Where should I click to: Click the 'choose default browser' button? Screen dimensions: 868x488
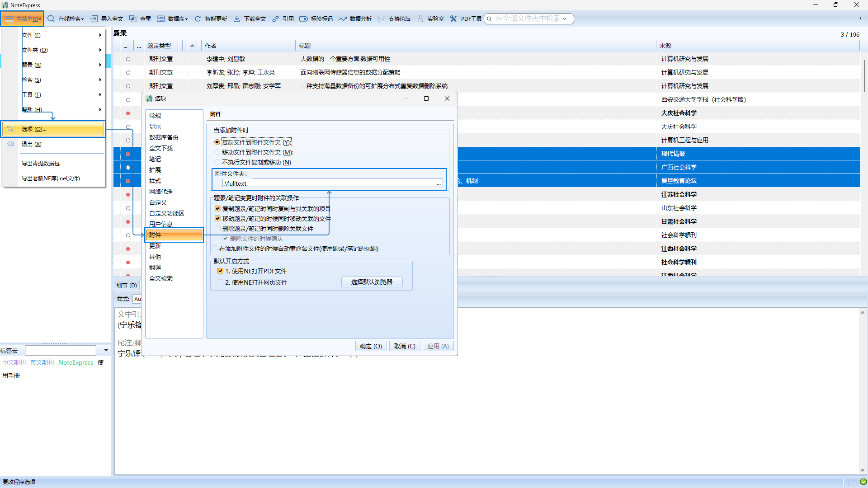click(372, 282)
